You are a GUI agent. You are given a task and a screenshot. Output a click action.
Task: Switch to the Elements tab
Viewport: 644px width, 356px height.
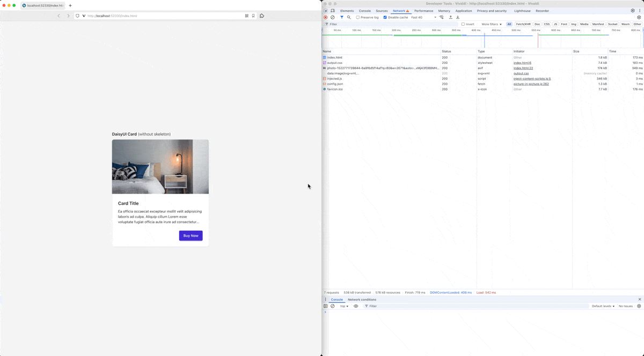coord(347,11)
